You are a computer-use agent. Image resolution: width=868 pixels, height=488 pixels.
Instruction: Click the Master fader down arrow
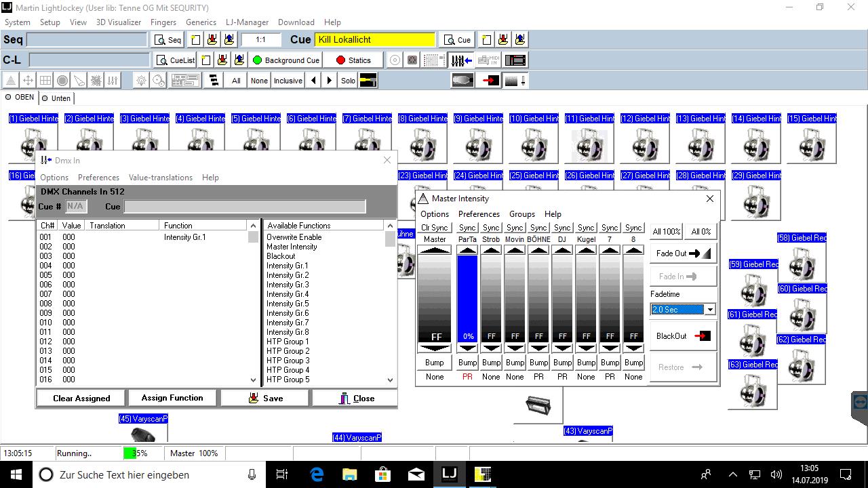click(x=435, y=348)
